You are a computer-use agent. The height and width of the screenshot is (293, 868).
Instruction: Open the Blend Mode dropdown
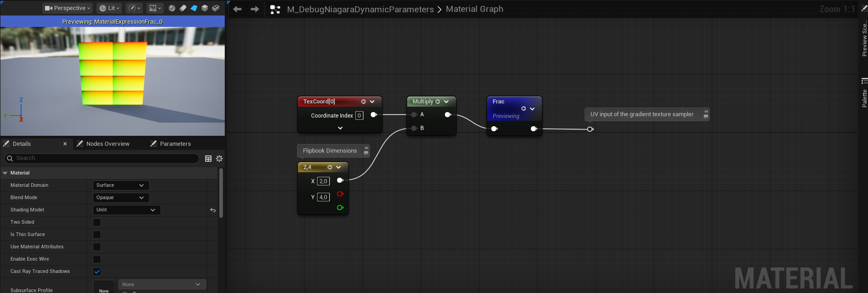[x=121, y=198]
